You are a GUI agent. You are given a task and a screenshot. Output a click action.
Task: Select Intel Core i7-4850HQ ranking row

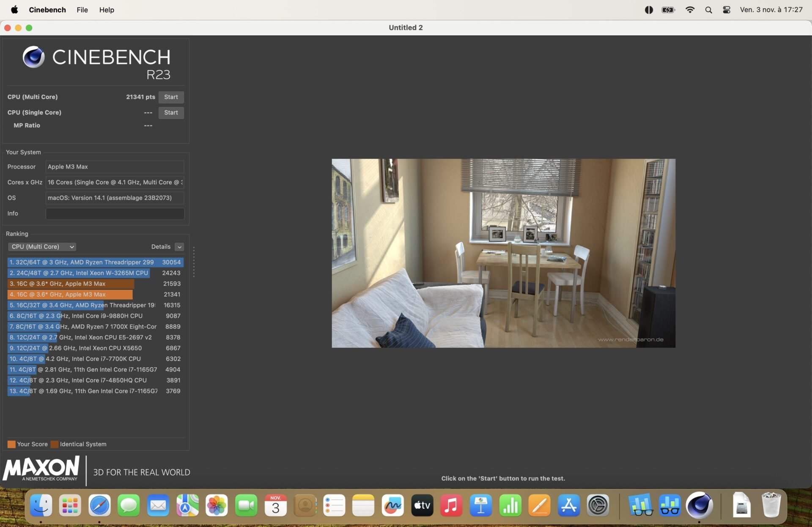click(x=95, y=380)
